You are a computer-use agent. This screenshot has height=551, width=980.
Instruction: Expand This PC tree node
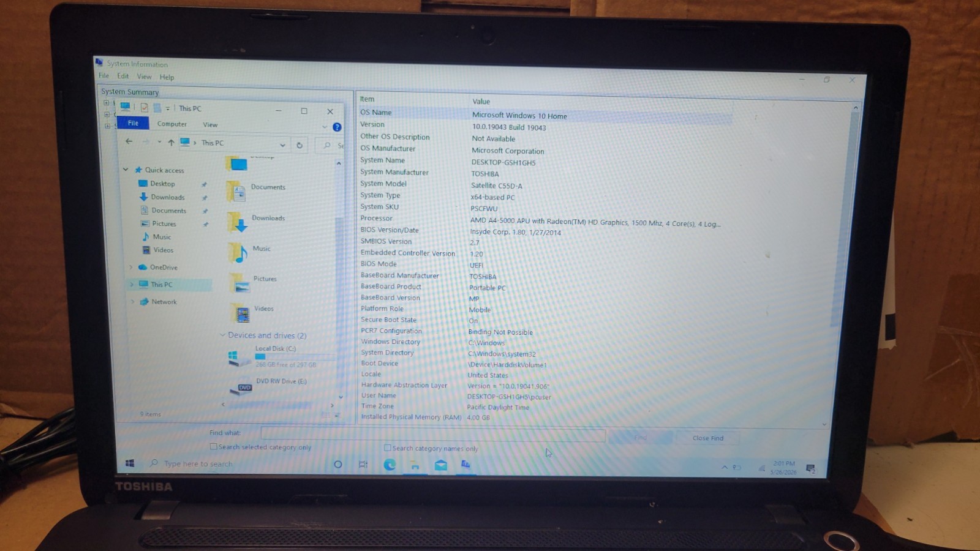point(131,284)
